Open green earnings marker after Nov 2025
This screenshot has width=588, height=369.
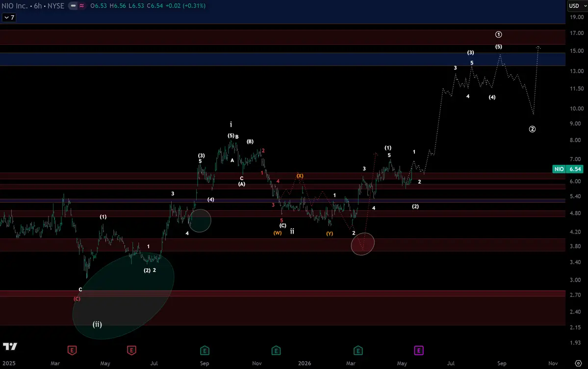click(x=276, y=351)
